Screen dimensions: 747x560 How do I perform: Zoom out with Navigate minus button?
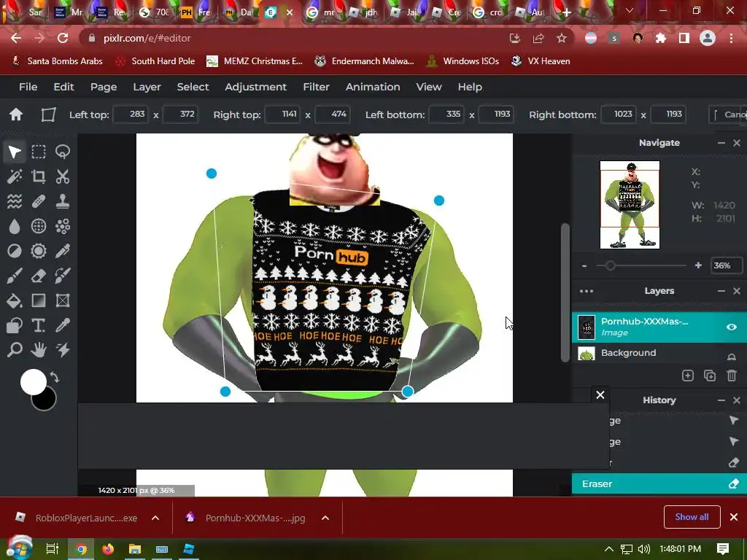pyautogui.click(x=584, y=265)
